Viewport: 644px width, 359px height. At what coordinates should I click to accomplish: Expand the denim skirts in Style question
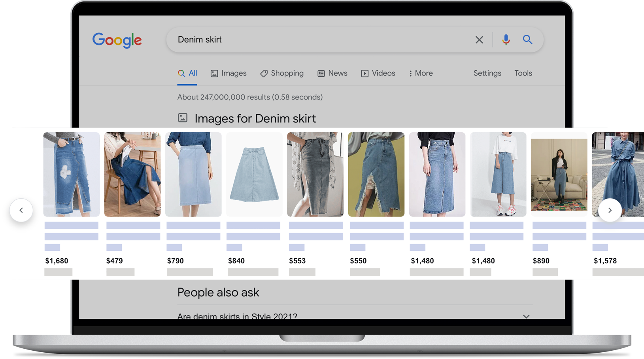point(355,316)
